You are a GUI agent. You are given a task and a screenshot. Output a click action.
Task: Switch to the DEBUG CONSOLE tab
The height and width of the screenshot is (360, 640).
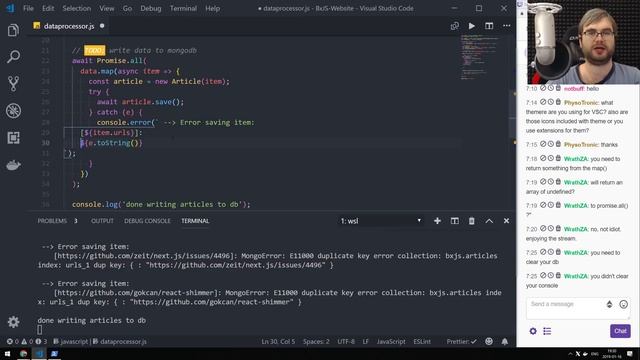click(x=147, y=221)
